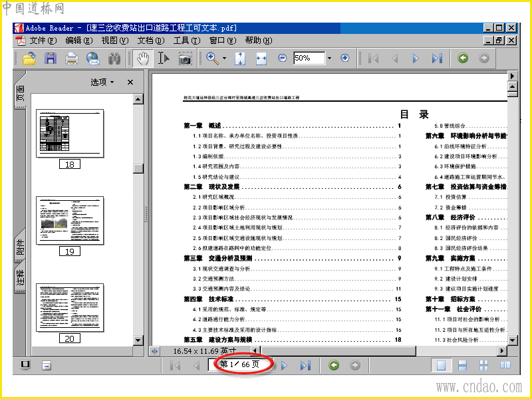Click the document vertical scroll up arrow
Viewport: 532px width, 399px height.
tap(512, 86)
